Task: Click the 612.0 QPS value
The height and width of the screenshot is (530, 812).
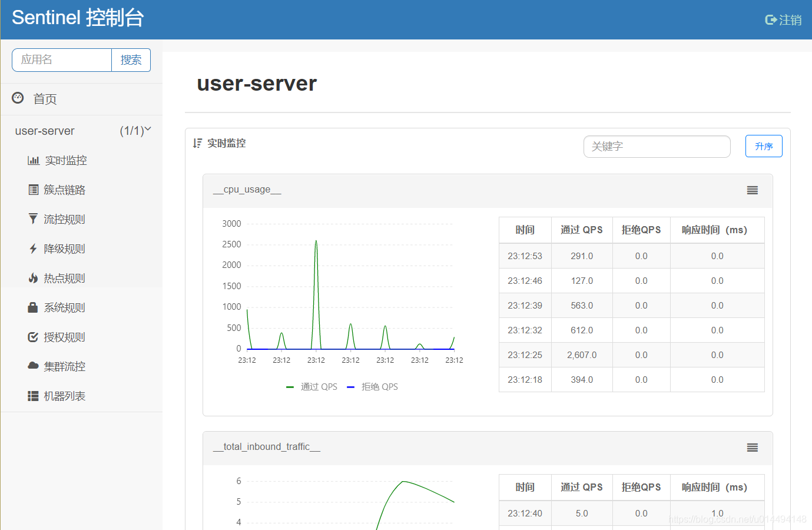Action: click(x=582, y=330)
